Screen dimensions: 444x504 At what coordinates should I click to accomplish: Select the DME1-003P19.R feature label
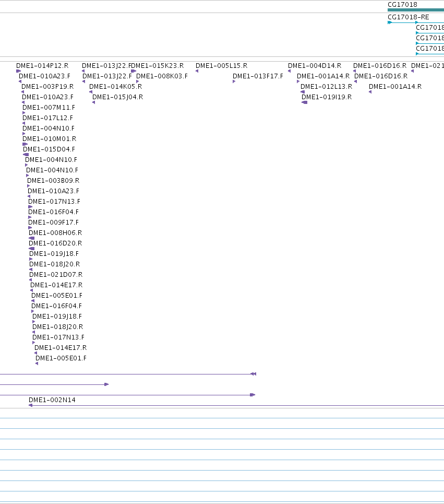click(47, 87)
